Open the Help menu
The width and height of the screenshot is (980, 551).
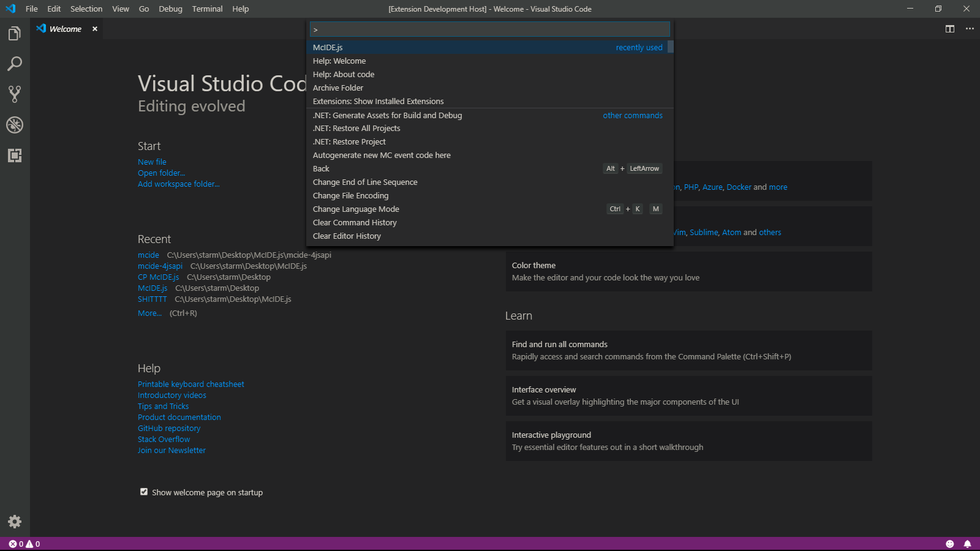[241, 9]
